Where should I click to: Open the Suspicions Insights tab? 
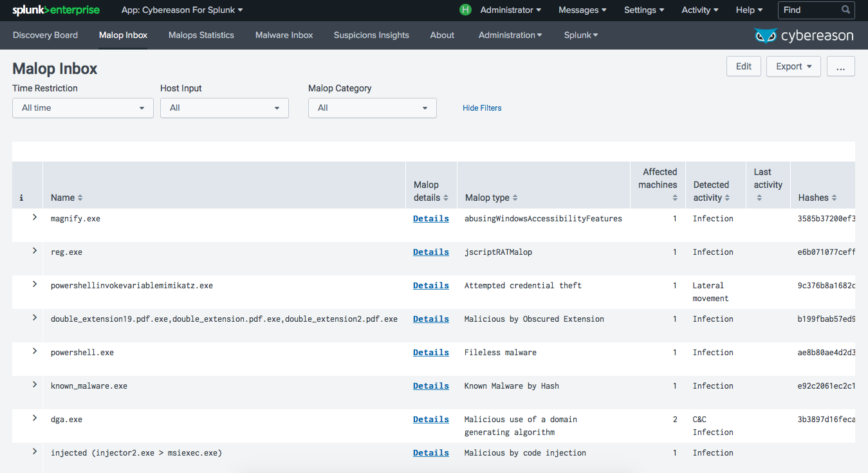[x=371, y=35]
